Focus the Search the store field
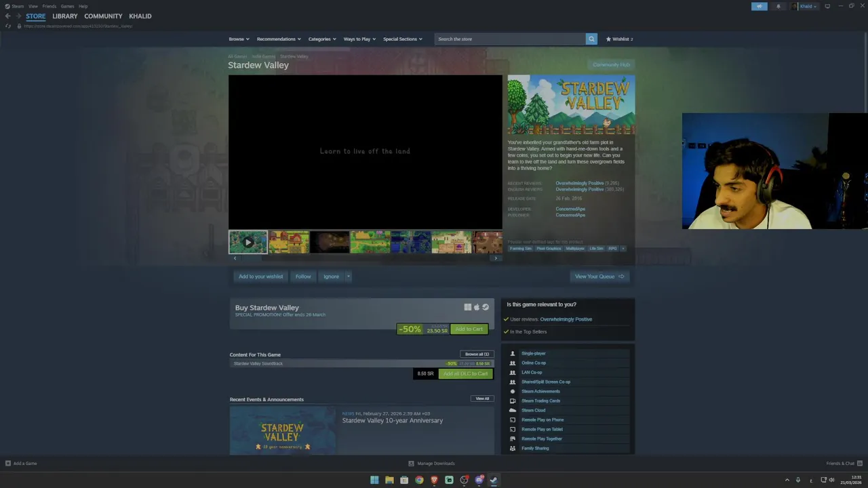Screen dimensions: 868x488 pyautogui.click(x=510, y=39)
